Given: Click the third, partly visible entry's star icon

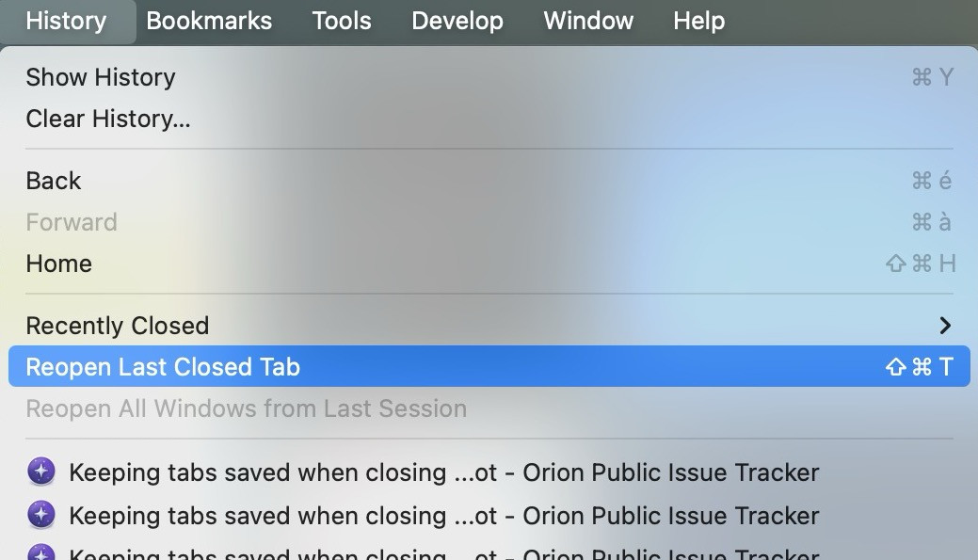Looking at the screenshot, I should (41, 553).
